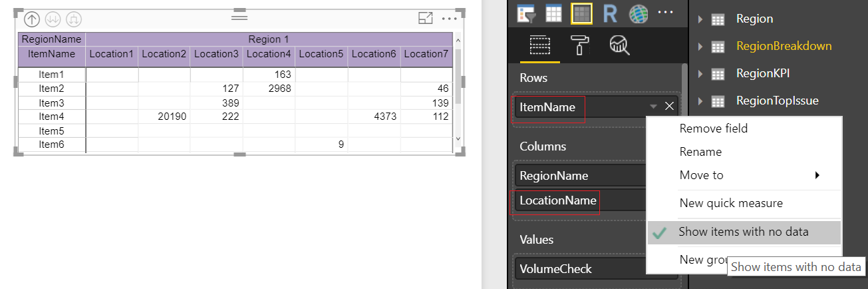The height and width of the screenshot is (289, 868).
Task: Click the Region table icon in Fields
Action: (x=718, y=19)
